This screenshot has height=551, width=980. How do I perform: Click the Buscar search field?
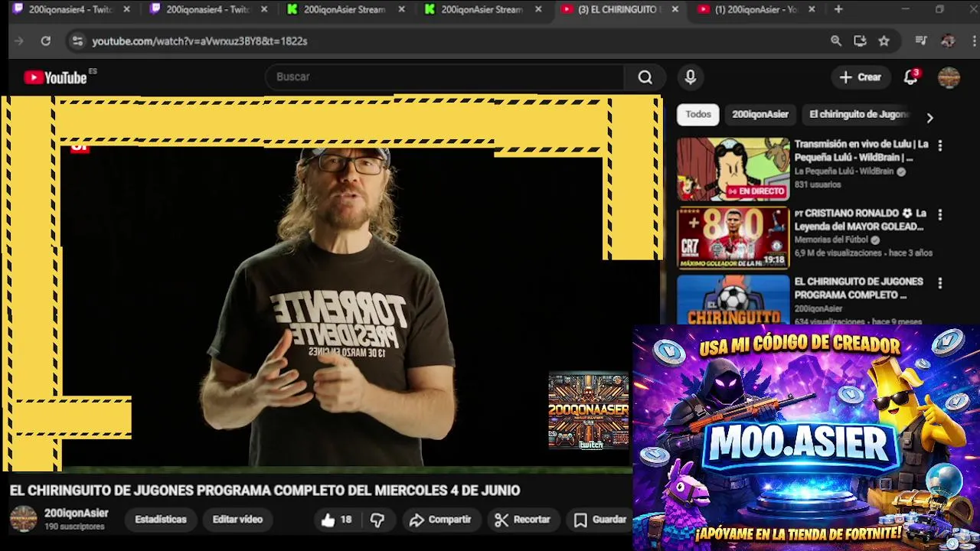click(444, 77)
